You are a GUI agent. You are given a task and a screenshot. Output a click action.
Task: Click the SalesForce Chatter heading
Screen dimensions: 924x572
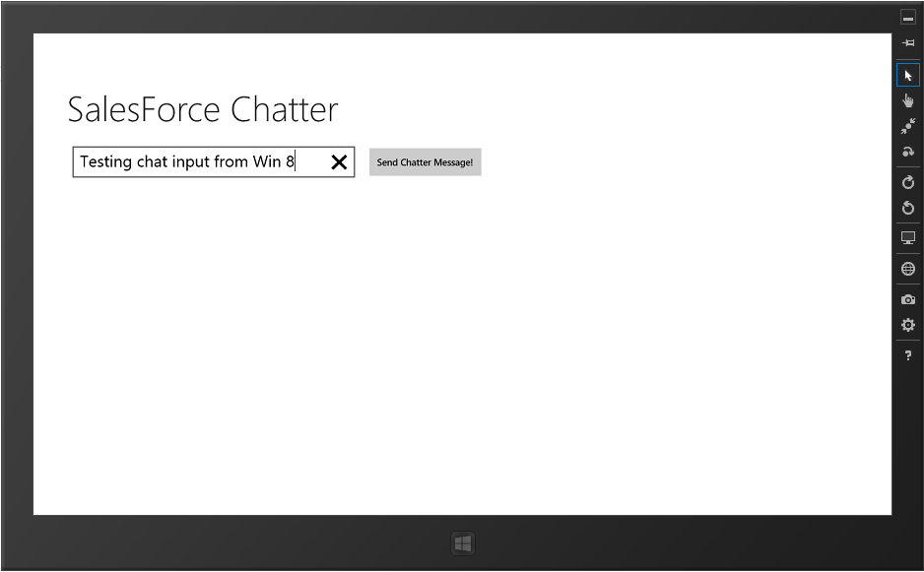[x=202, y=109]
